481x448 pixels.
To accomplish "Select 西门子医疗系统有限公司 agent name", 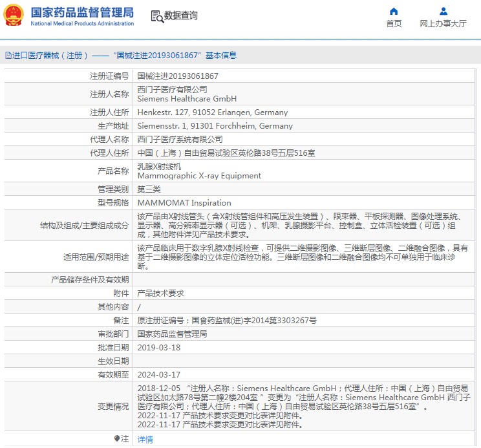I will click(x=180, y=140).
